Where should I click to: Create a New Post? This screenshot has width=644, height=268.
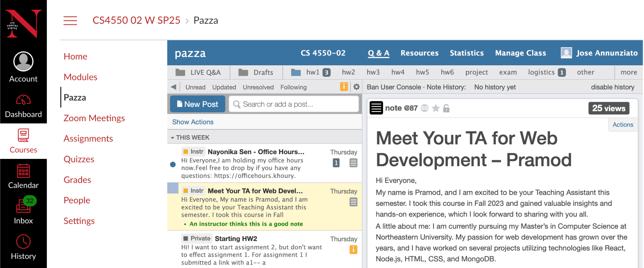click(198, 104)
